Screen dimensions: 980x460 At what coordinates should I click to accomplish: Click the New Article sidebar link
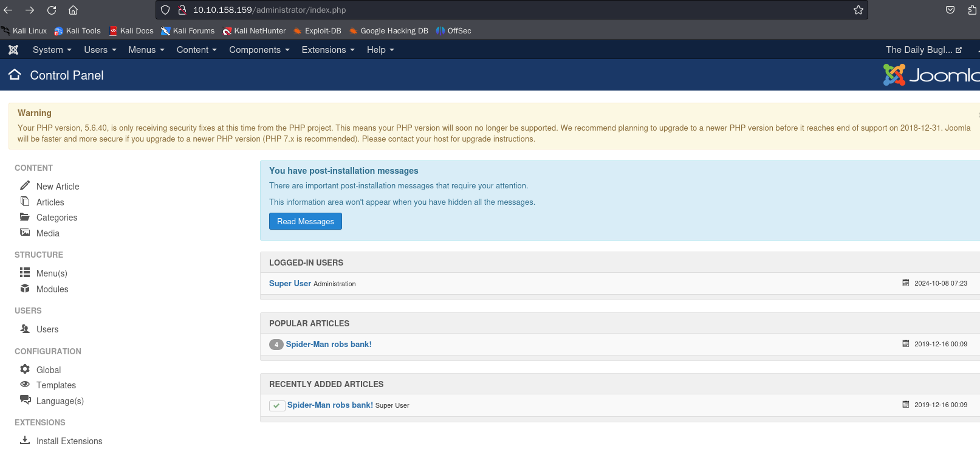[58, 186]
